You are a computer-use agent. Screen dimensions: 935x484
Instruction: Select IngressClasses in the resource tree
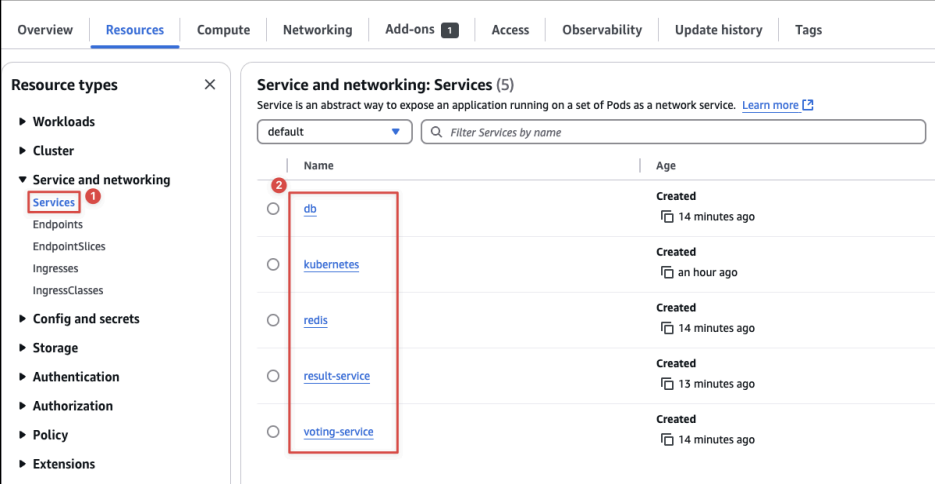coord(68,290)
